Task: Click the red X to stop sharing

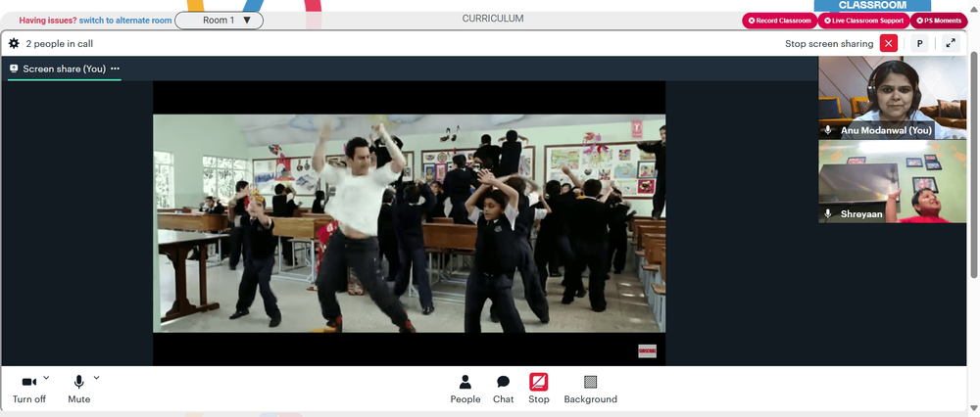Action: coord(888,44)
